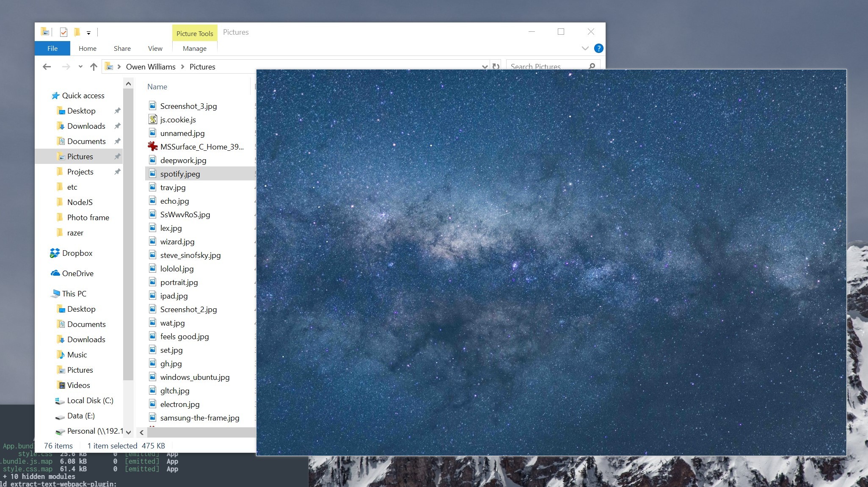Click Owen Williams in the breadcrumb path

pyautogui.click(x=151, y=66)
